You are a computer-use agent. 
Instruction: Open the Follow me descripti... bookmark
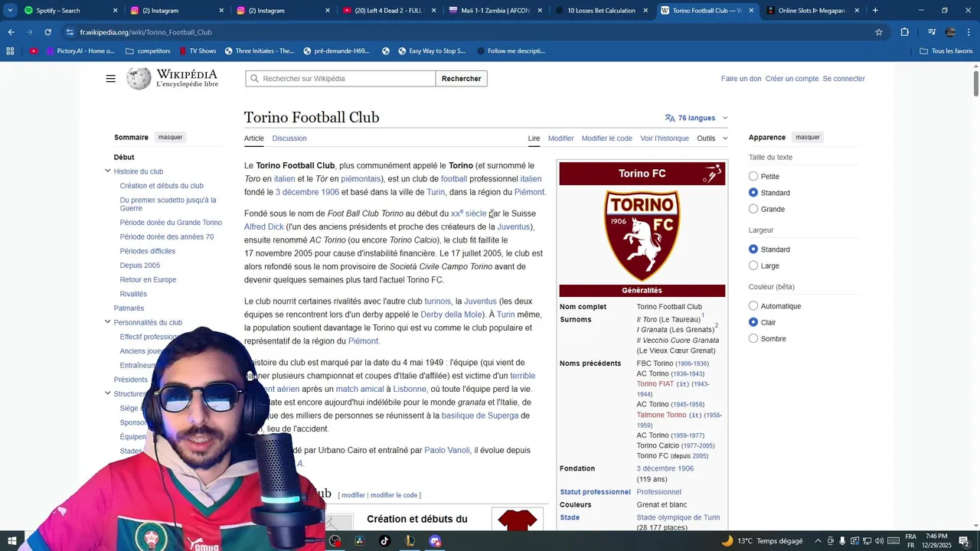[x=511, y=51]
